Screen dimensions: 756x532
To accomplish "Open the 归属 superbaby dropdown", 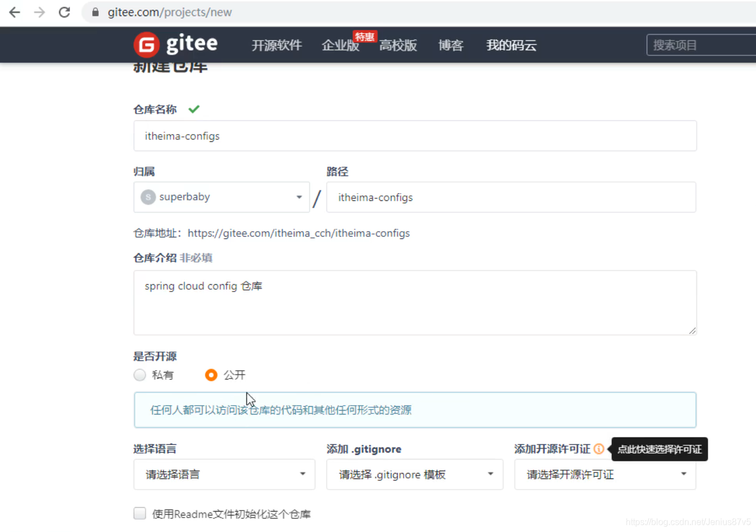I will point(221,197).
